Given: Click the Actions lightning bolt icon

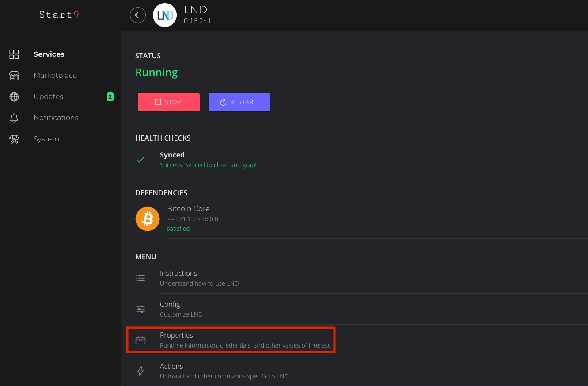Looking at the screenshot, I should [140, 371].
